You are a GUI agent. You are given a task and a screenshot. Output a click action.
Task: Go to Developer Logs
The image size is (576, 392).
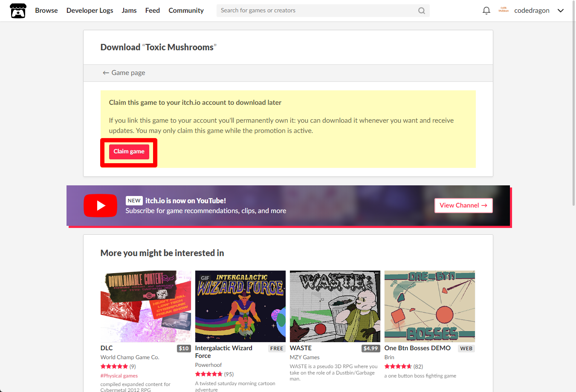[x=90, y=10]
